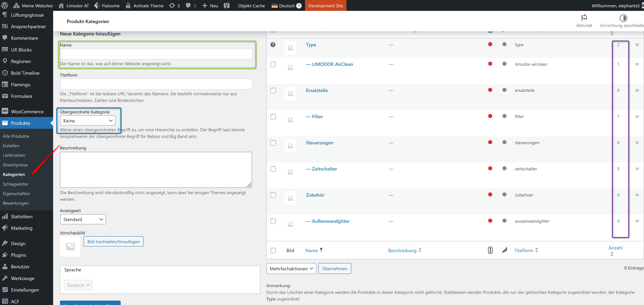Grab the drag handle for Type row
644x305 pixels.
pos(637,45)
